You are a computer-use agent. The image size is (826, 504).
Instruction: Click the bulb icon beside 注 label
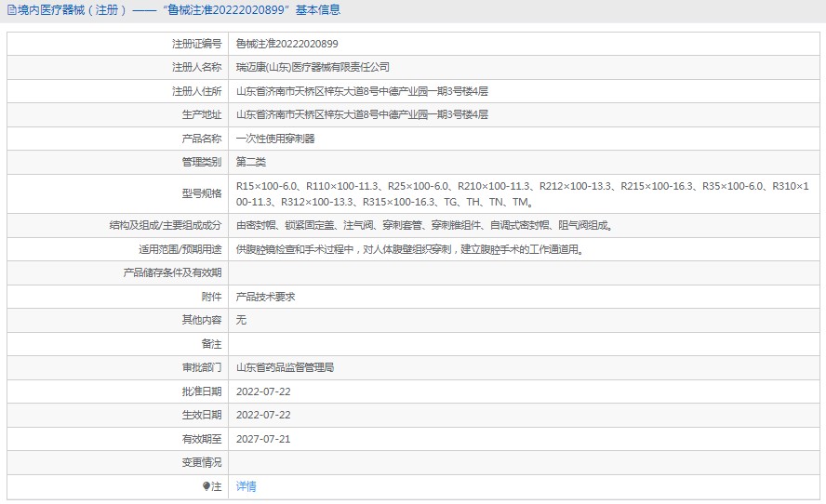pyautogui.click(x=206, y=486)
